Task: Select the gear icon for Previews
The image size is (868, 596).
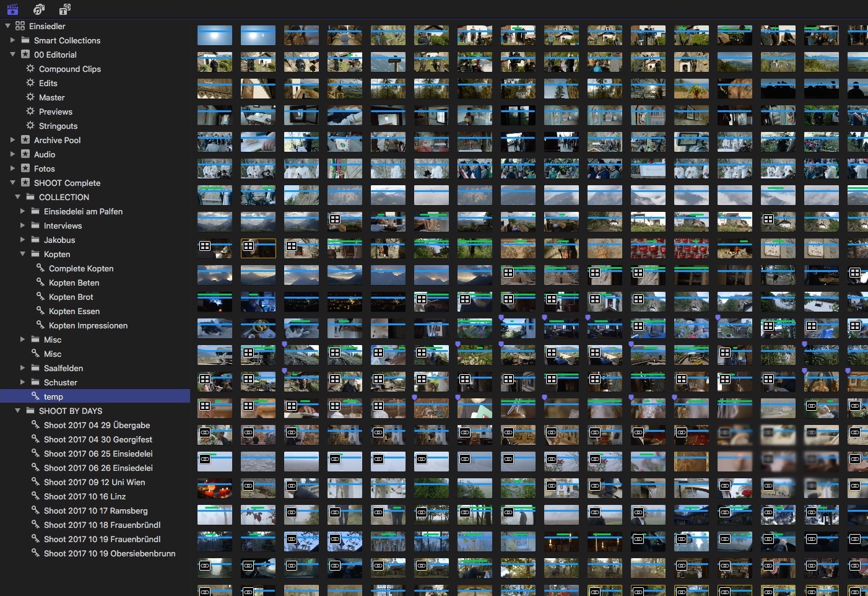Action: pyautogui.click(x=30, y=112)
